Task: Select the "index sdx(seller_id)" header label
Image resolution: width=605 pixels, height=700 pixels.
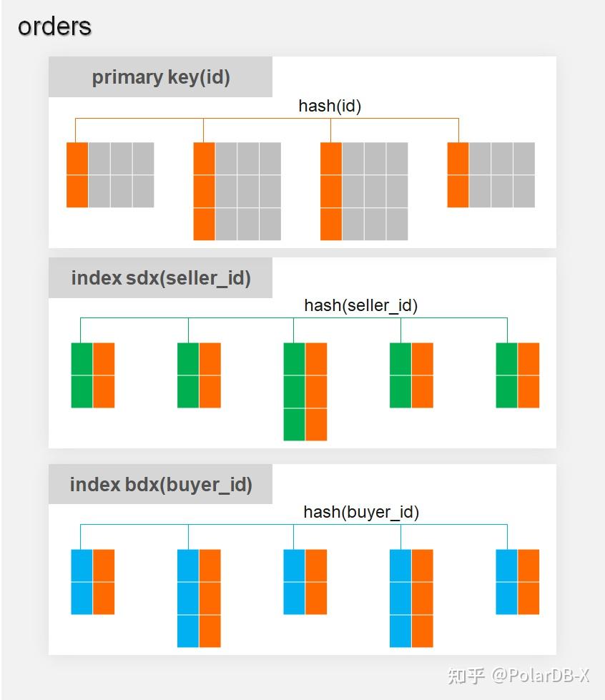Action: click(x=161, y=278)
